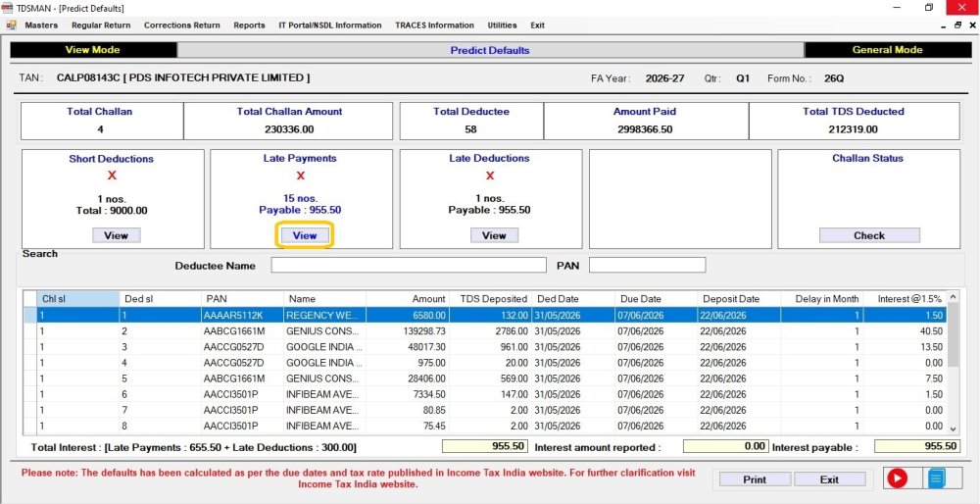Click the PAN column header
The height and width of the screenshot is (504, 980).
coord(242,299)
